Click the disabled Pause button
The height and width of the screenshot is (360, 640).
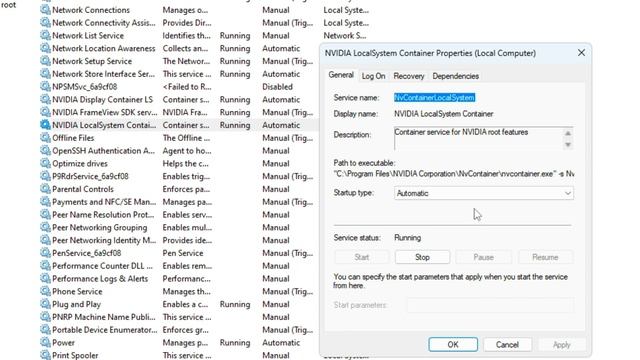(484, 257)
